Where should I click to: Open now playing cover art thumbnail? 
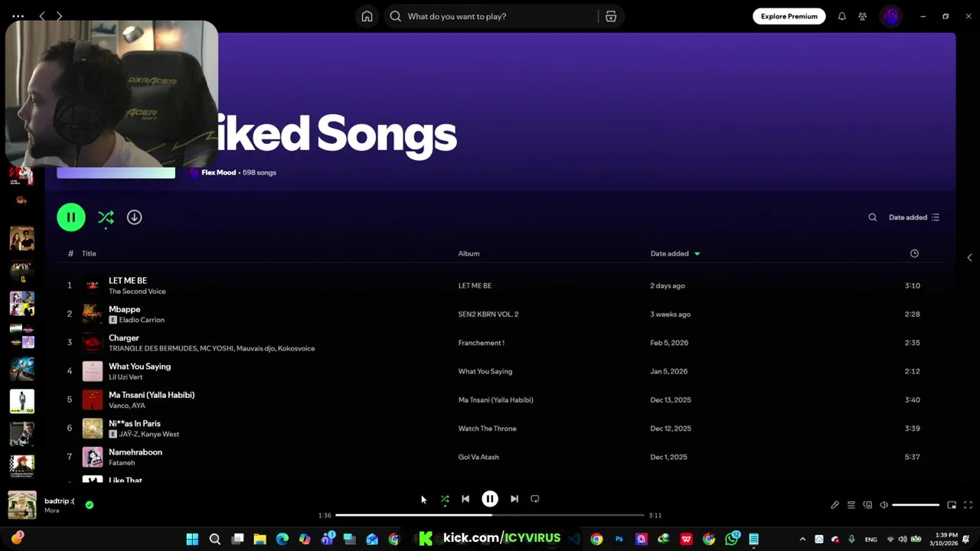pos(22,505)
